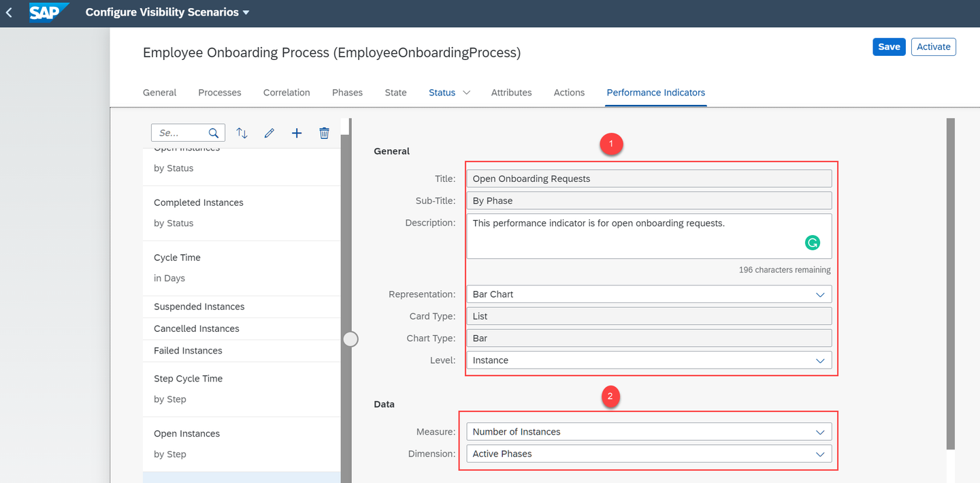The image size is (980, 483).
Task: Click the right details panel scrollbar
Action: [x=951, y=283]
